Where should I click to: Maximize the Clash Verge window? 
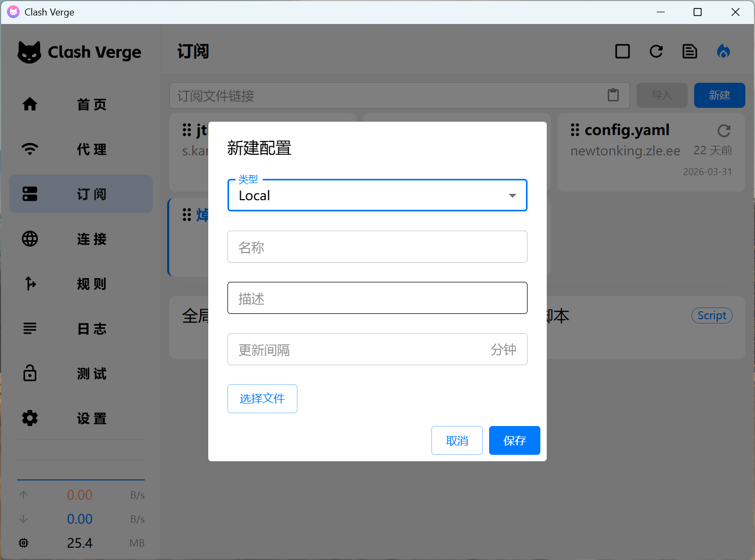[697, 12]
